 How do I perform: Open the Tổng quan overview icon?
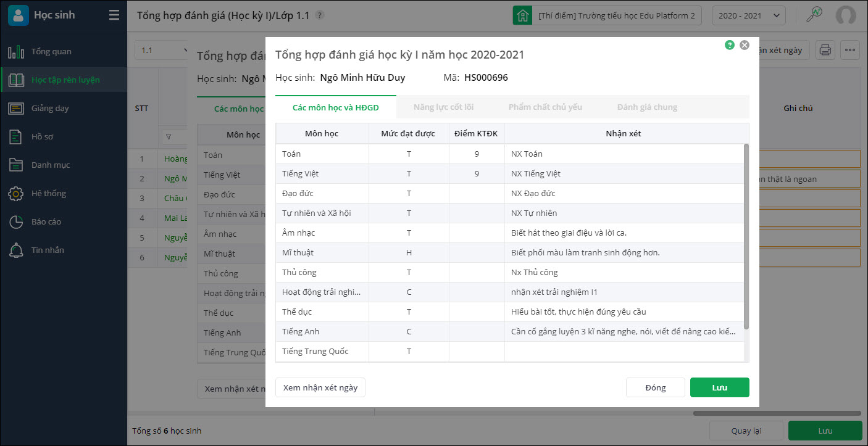pos(16,52)
